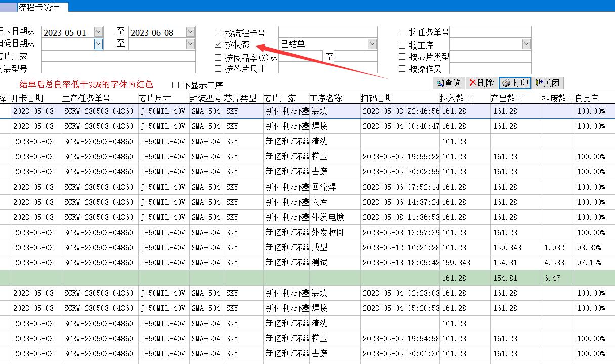
Task: Select the row with 测试 process
Action: (320, 263)
